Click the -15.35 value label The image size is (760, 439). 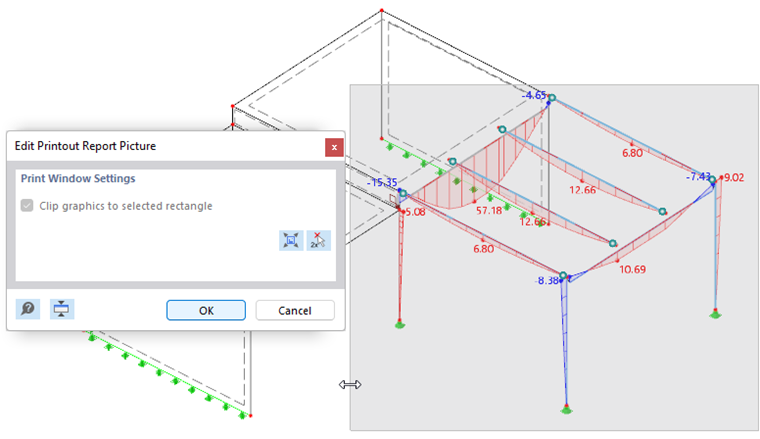tap(382, 182)
